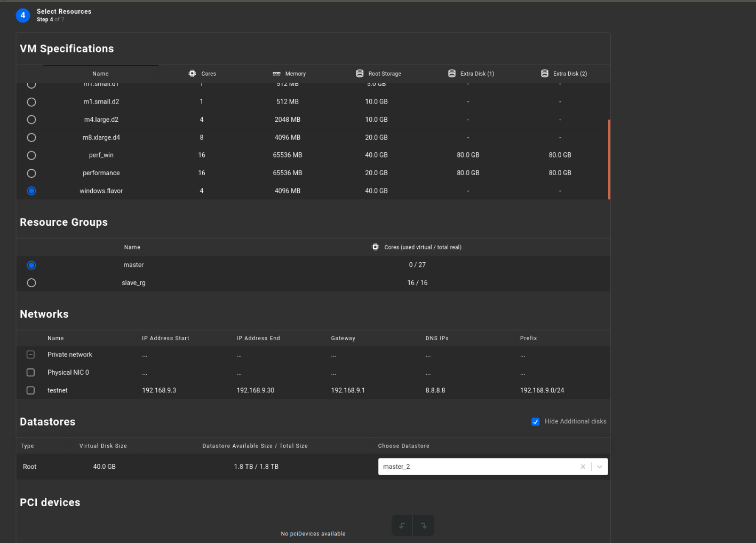Click the 8.8.8.8 DNS IPs cell
The image size is (756, 543).
pyautogui.click(x=435, y=390)
